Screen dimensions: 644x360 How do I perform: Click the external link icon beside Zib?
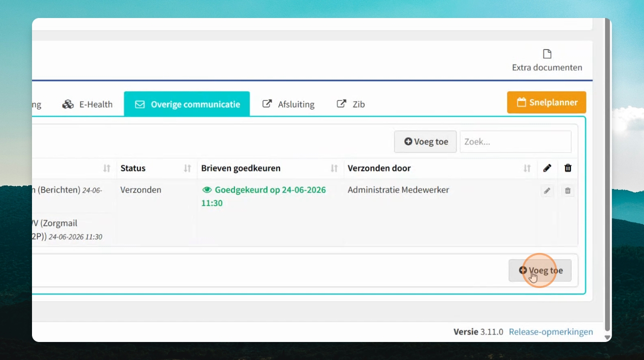point(341,103)
